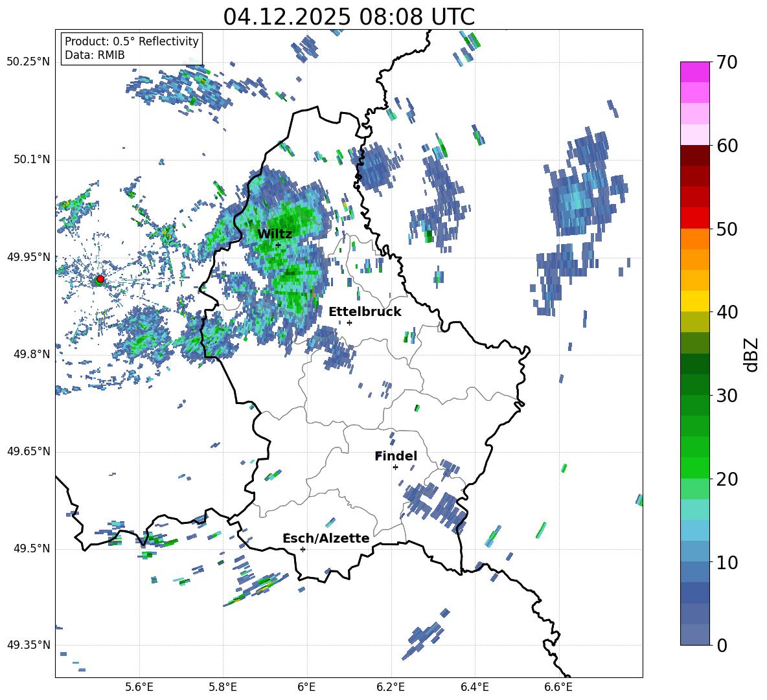Viewport: 767px width, 700px height.
Task: Click the dBZ colorbar axis label
Action: click(x=752, y=354)
